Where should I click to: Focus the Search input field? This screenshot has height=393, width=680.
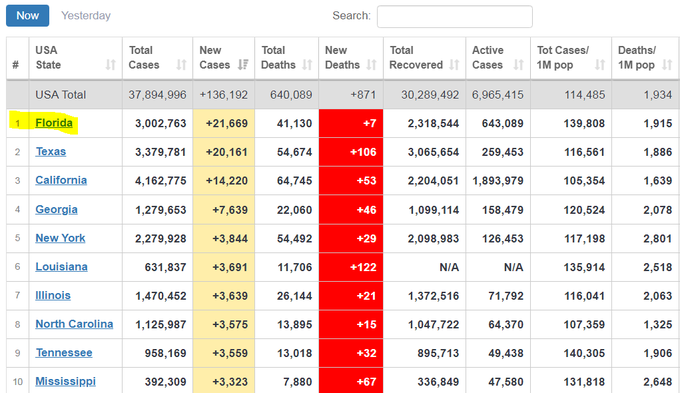[454, 16]
